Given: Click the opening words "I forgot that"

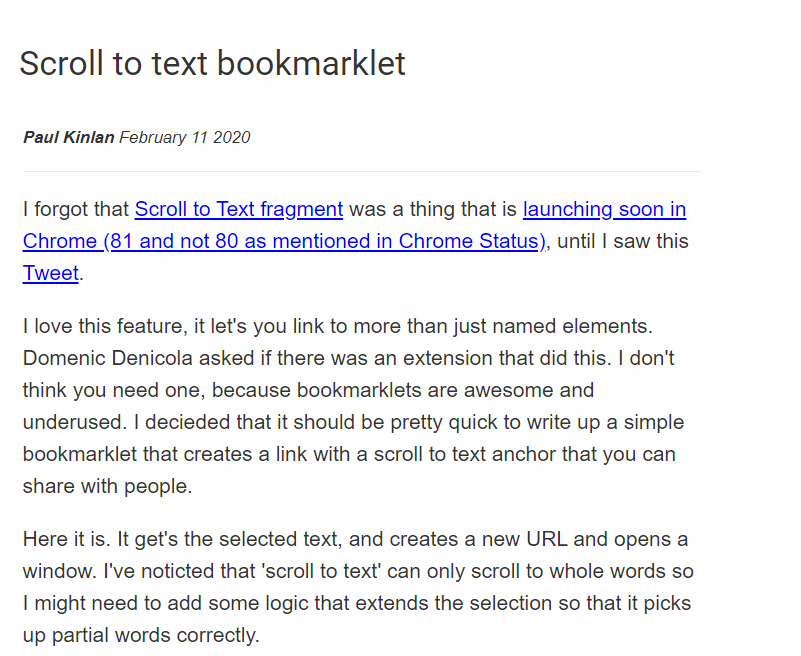Looking at the screenshot, I should tap(76, 209).
